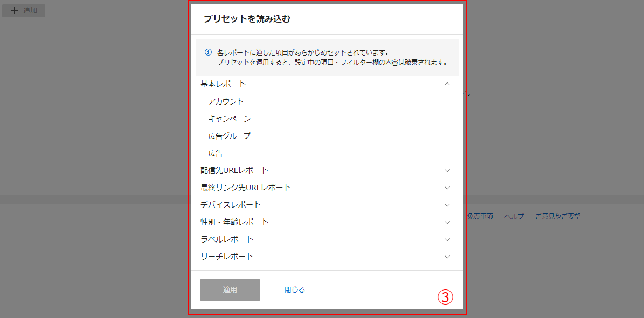The width and height of the screenshot is (644, 318).
Task: Expand the デバイスレポート chevron
Action: point(447,205)
